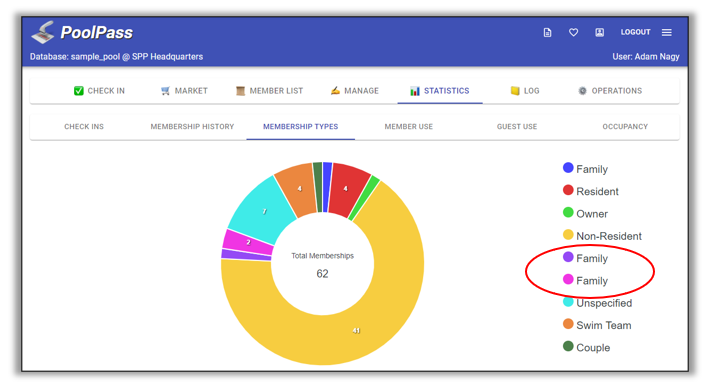708x387 pixels.
Task: Open the hamburger menu icon
Action: pyautogui.click(x=667, y=33)
